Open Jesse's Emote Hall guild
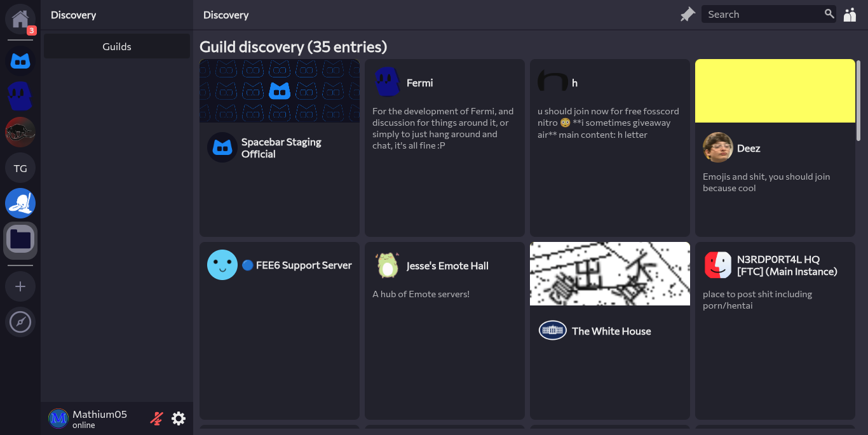Viewport: 868px width, 435px height. (x=444, y=330)
